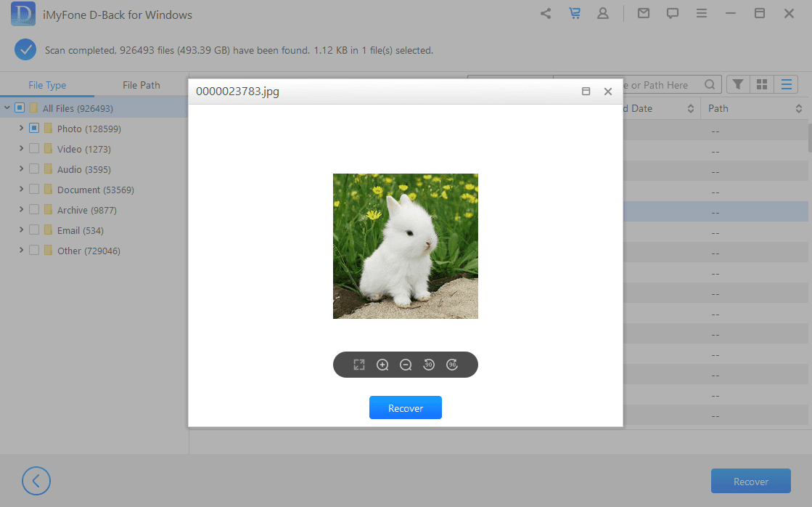Click the file list vertical scrollbar
812x507 pixels.
[x=809, y=137]
